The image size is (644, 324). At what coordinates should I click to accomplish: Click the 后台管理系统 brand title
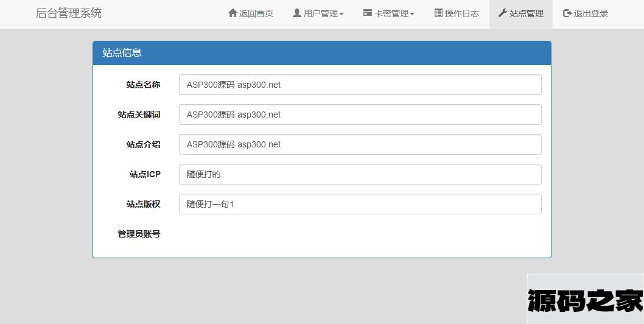pyautogui.click(x=69, y=13)
